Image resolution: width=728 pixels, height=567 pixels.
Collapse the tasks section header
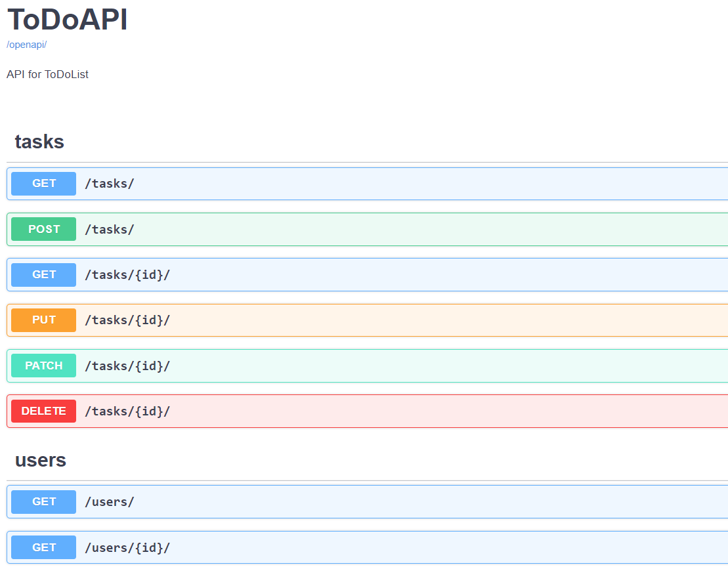(x=39, y=141)
